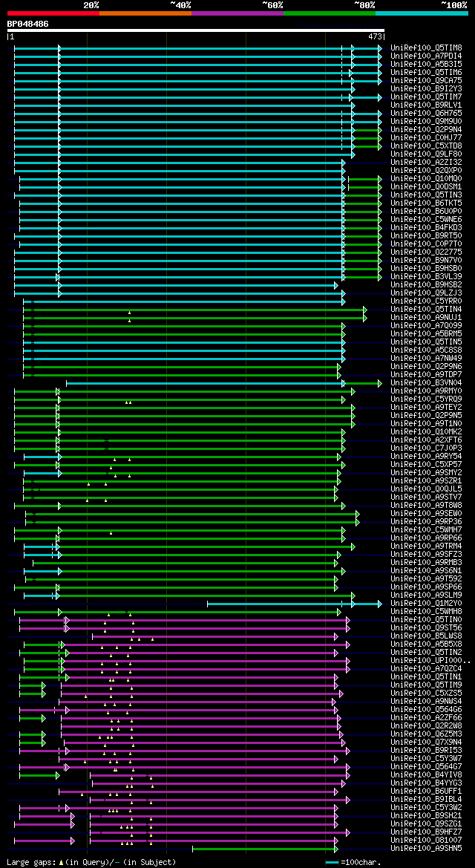This screenshot has width=475, height=868.
Task: Select the UniRef100_C5XZS5 entry
Action: tap(426, 693)
